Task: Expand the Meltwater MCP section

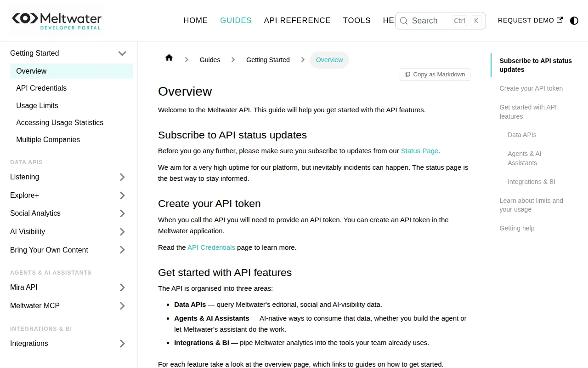Action: pyautogui.click(x=122, y=306)
